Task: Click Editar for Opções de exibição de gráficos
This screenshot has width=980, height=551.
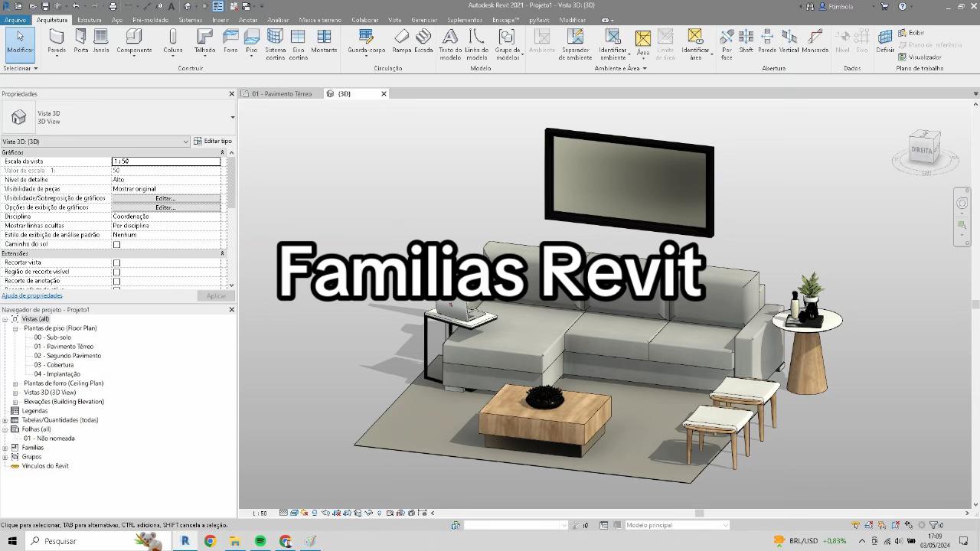Action: [166, 207]
